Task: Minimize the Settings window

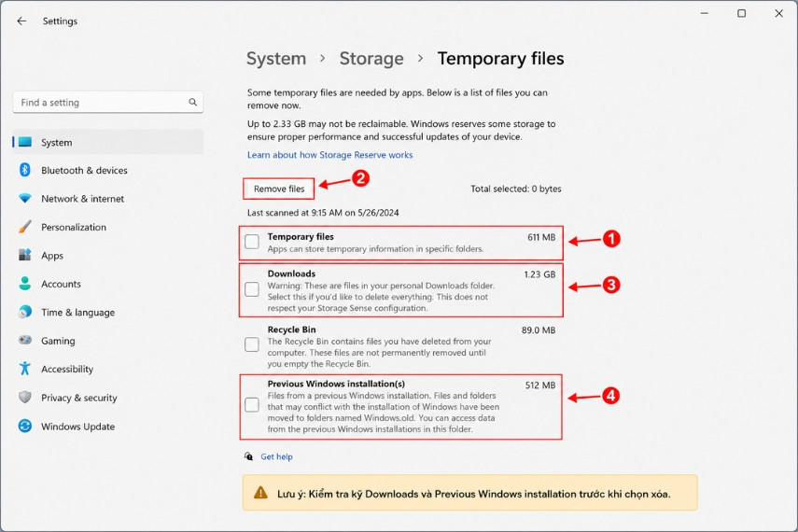Action: [x=705, y=13]
